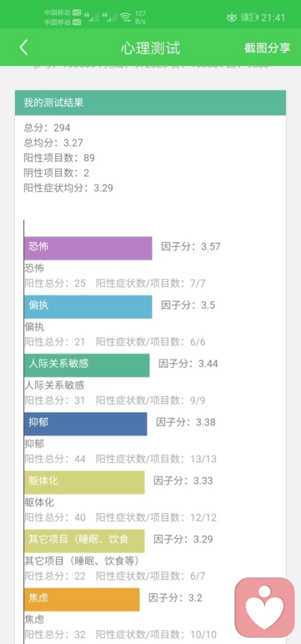Share screenshot via 截图分享

point(267,48)
